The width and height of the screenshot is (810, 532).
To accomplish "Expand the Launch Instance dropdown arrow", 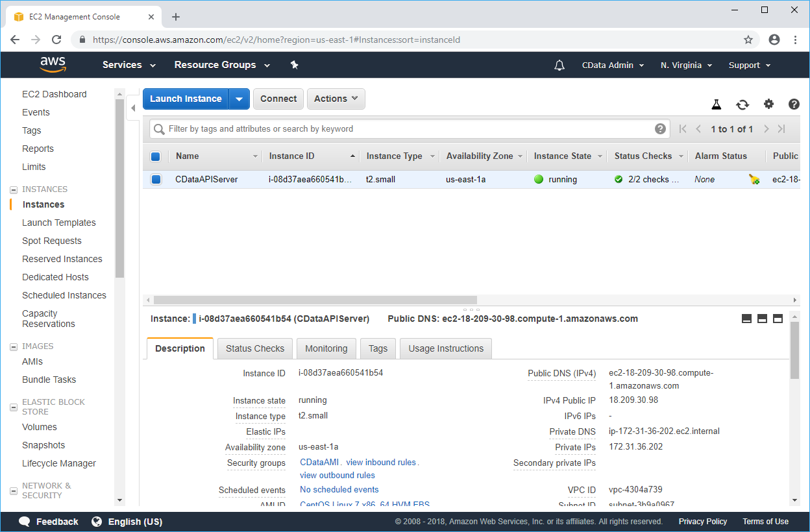I will 239,99.
